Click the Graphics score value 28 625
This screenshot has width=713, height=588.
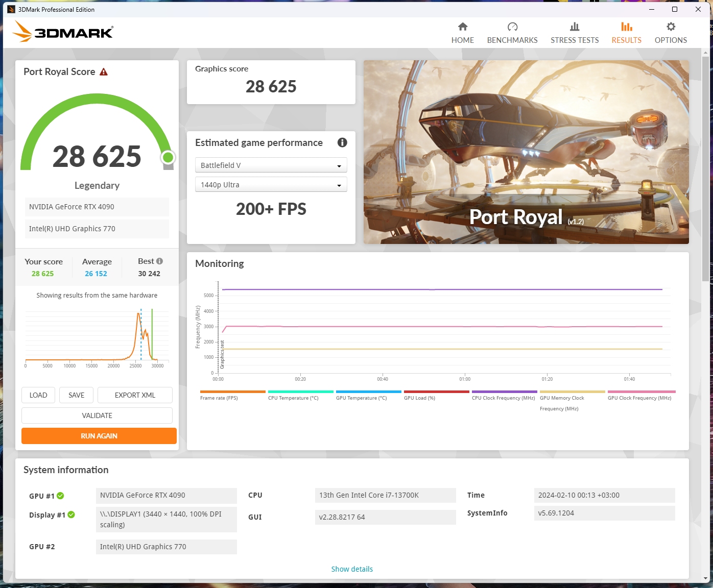coord(271,87)
